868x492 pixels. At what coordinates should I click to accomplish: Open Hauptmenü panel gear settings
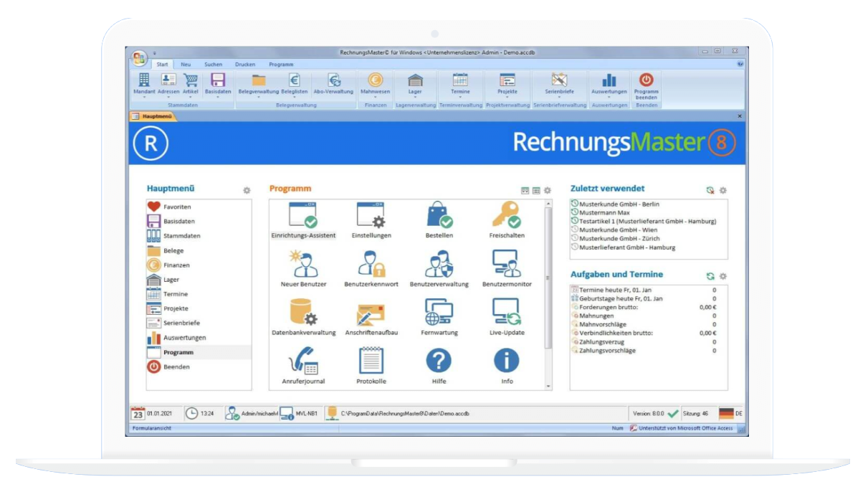(x=247, y=190)
